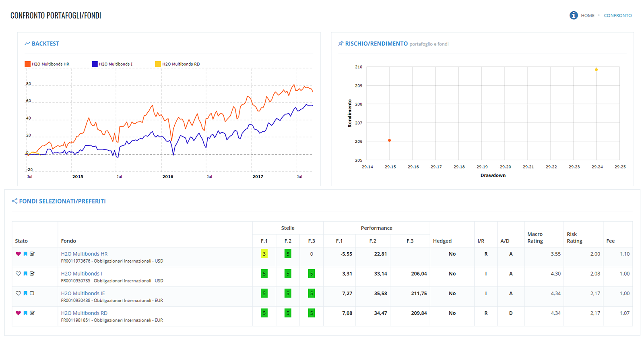The image size is (644, 340).
Task: Toggle favorite heart for H2O Multibonds RD
Action: point(18,313)
